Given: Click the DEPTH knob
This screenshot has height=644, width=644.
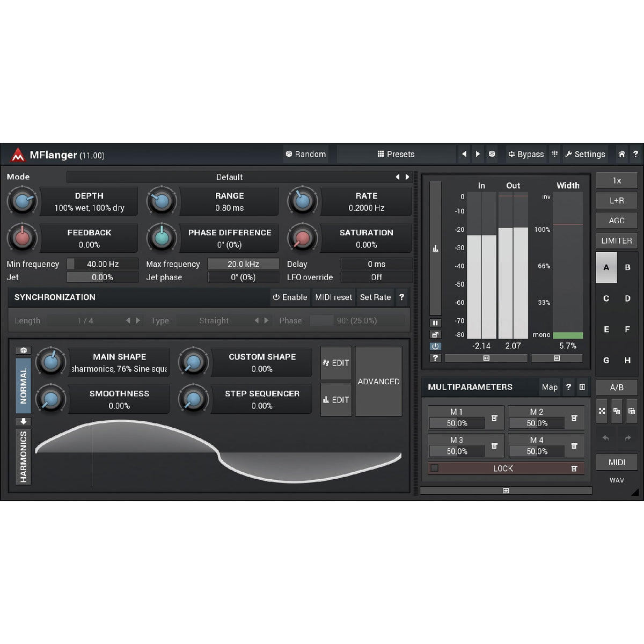Looking at the screenshot, I should coord(22,201).
